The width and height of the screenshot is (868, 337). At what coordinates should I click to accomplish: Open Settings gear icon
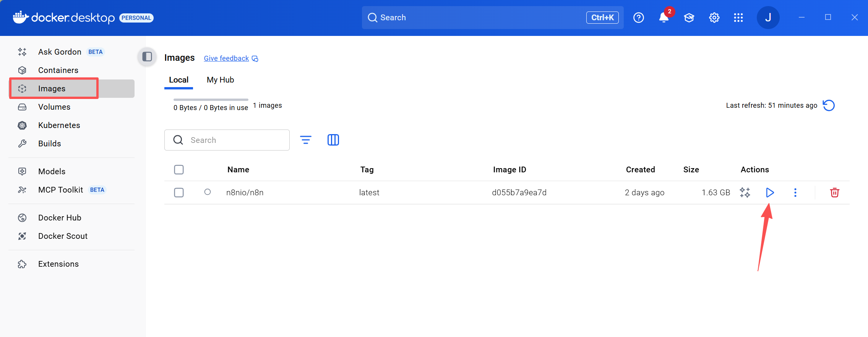pos(714,18)
